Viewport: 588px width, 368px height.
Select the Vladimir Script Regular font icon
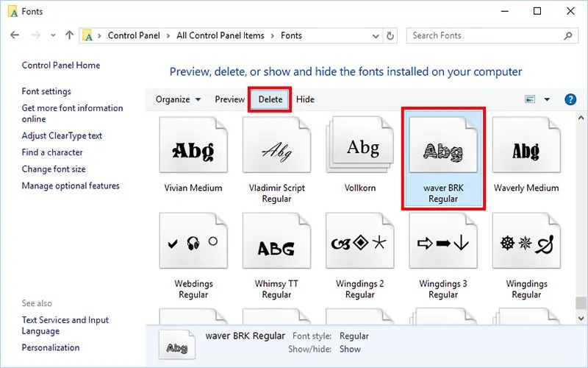(x=276, y=145)
